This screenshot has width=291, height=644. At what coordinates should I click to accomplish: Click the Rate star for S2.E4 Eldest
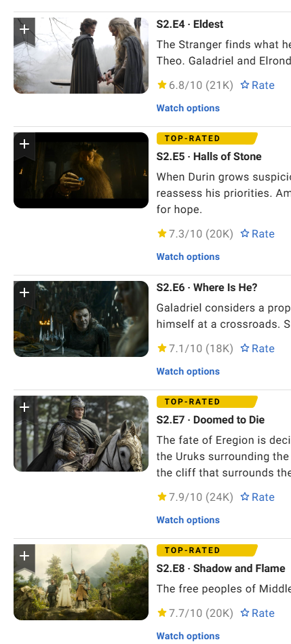(x=257, y=85)
